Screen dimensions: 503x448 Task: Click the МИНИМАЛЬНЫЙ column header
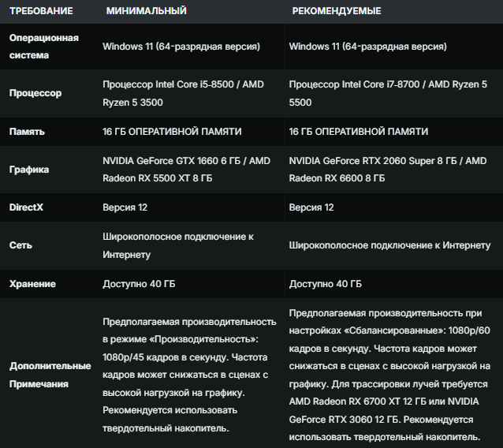pos(147,11)
